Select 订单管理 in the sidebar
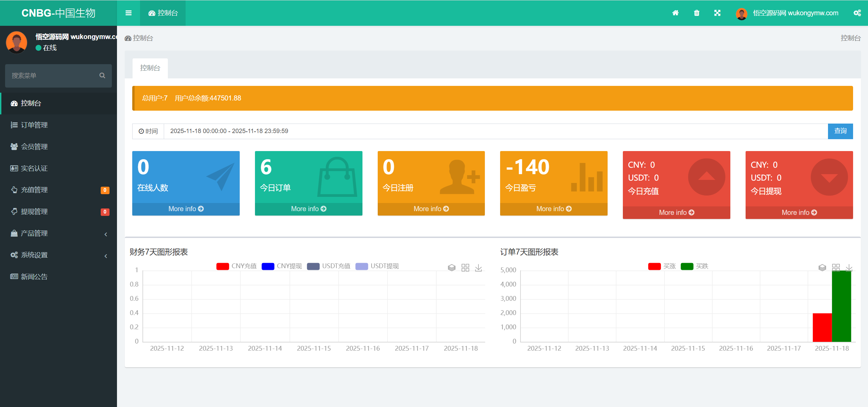 (x=34, y=125)
